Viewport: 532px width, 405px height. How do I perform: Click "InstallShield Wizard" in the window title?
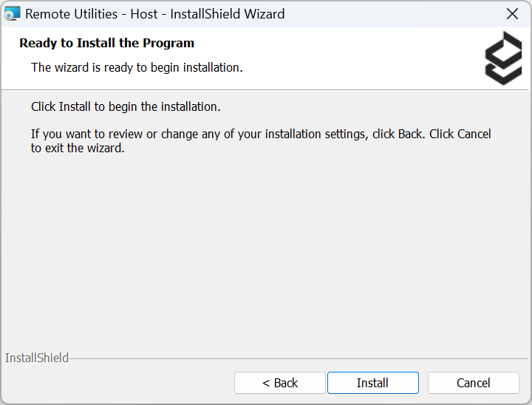[x=227, y=14]
